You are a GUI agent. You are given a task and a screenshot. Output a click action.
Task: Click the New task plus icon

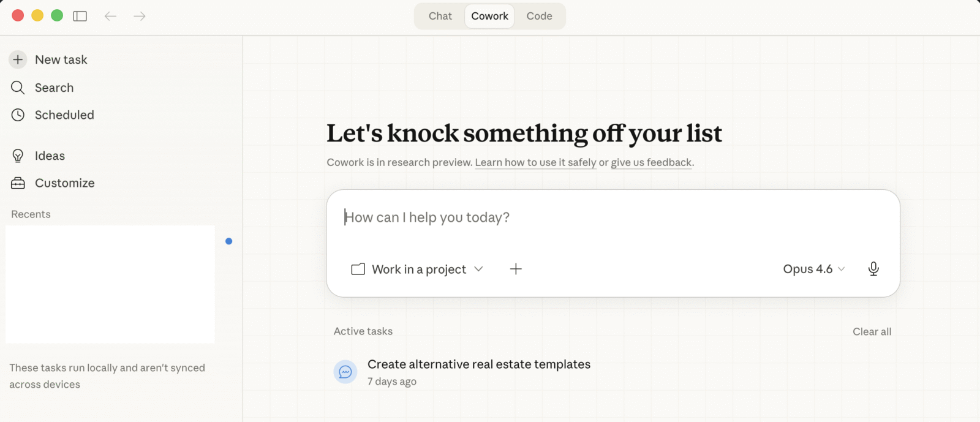tap(18, 59)
